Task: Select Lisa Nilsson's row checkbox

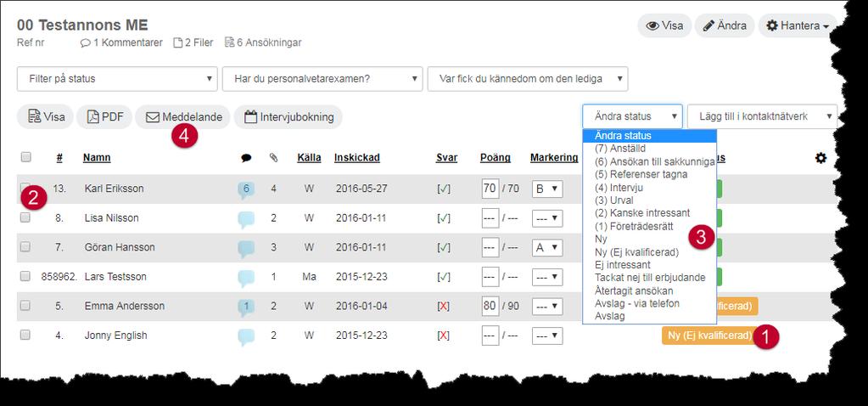Action: (x=25, y=217)
